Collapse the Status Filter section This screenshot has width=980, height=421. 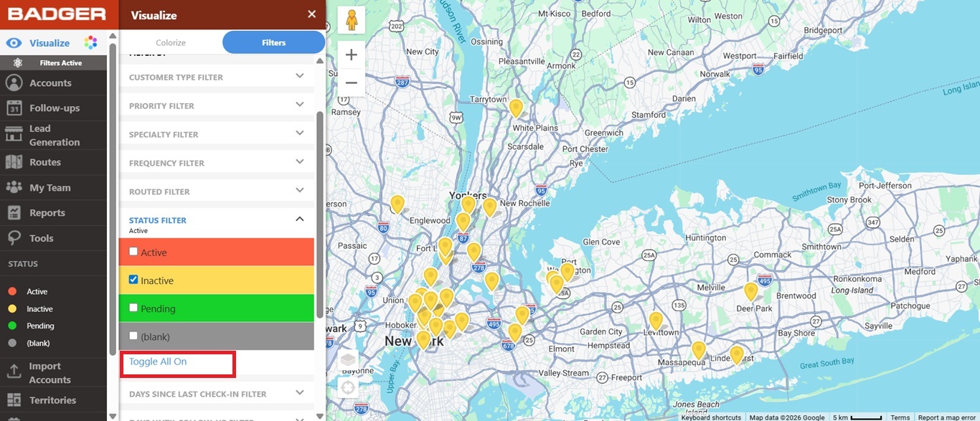pyautogui.click(x=300, y=219)
